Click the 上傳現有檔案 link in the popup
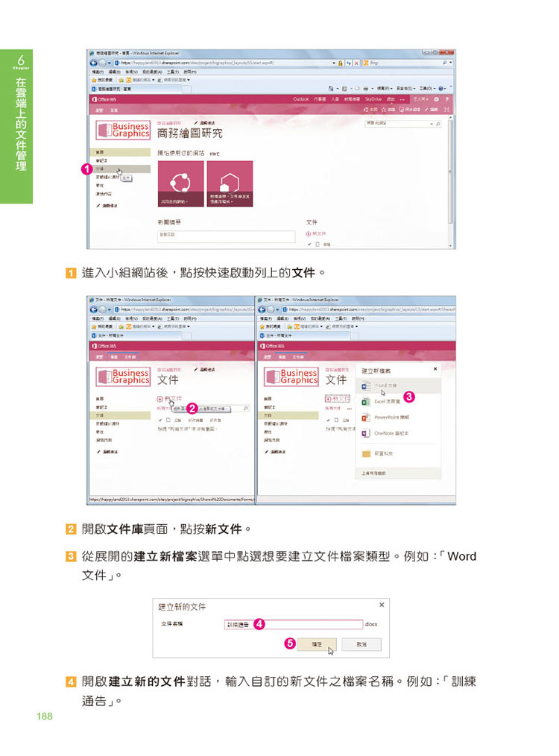The height and width of the screenshot is (756, 559). [x=375, y=473]
